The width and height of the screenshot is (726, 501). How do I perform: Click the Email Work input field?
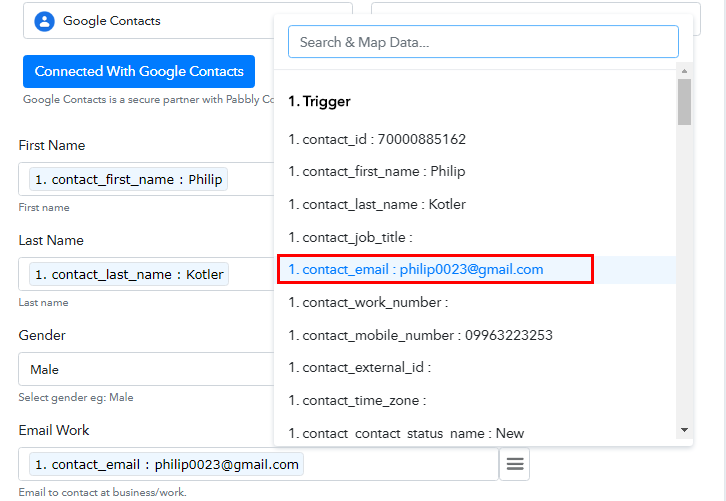click(258, 464)
